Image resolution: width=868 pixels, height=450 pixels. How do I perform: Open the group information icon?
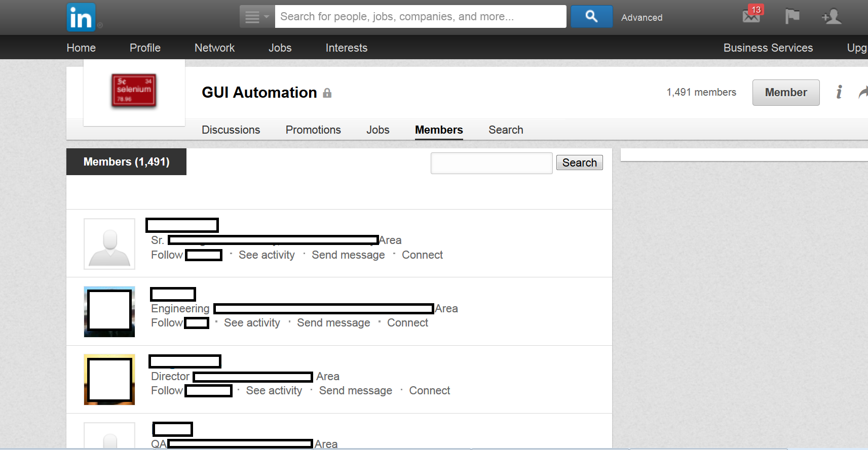coord(840,92)
